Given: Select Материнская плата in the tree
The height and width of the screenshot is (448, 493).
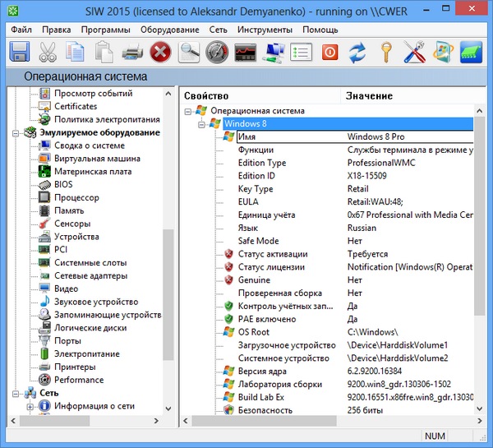Looking at the screenshot, I should [x=92, y=172].
